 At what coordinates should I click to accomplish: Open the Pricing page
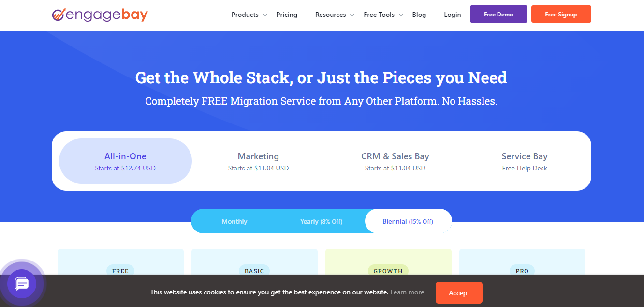point(287,15)
